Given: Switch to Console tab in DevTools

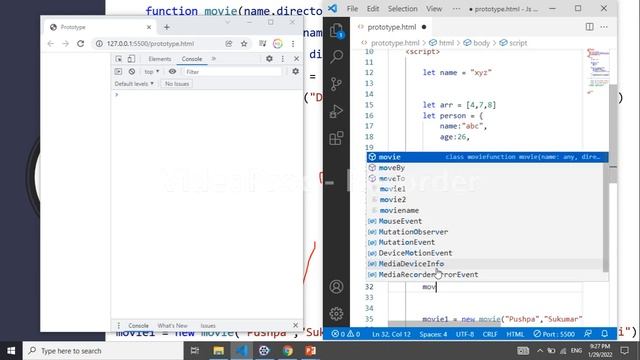Looking at the screenshot, I should point(192,59).
